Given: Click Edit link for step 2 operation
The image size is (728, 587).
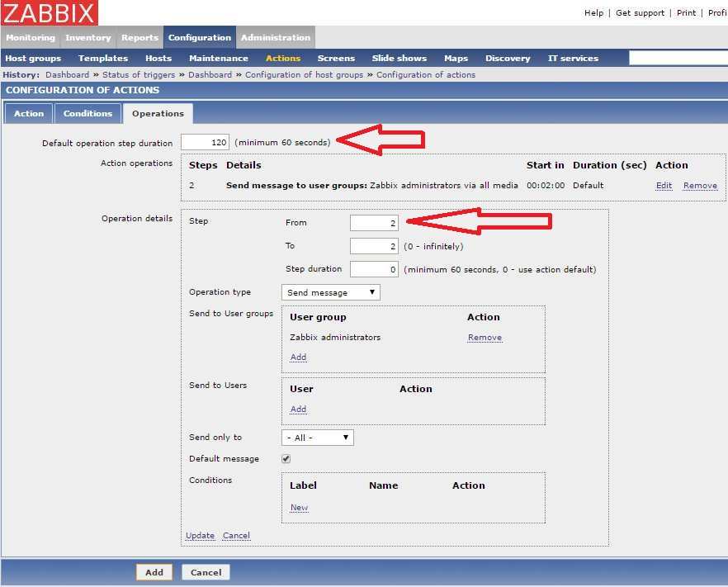Looking at the screenshot, I should (x=664, y=186).
